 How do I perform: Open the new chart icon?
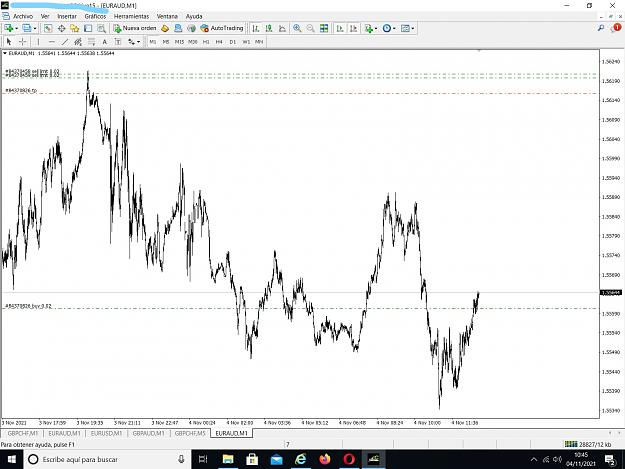click(x=8, y=28)
